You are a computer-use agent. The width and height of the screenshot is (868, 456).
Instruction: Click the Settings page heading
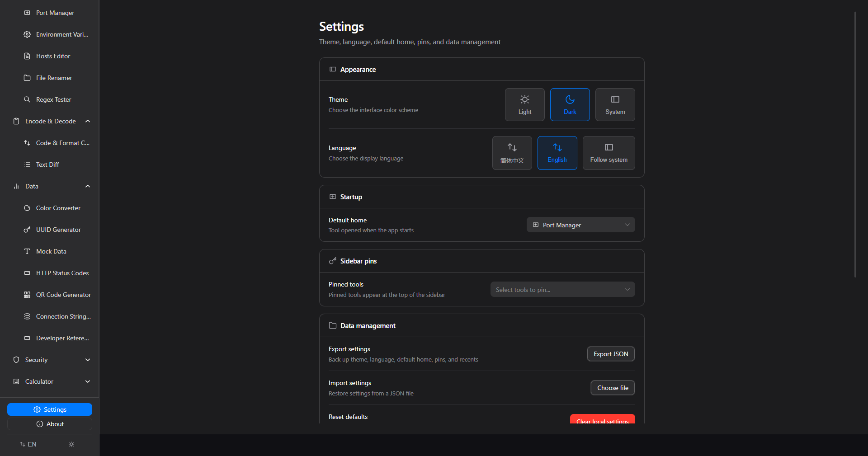[x=341, y=27]
